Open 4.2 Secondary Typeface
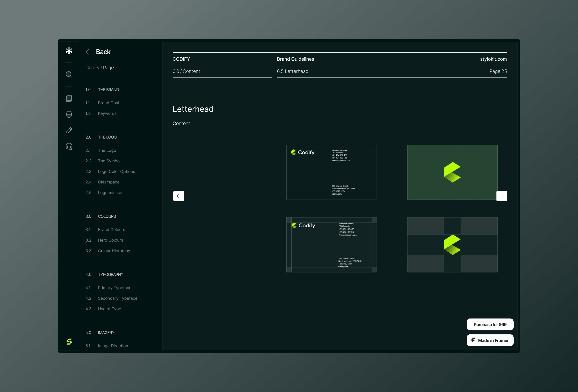The width and height of the screenshot is (578, 392). pyautogui.click(x=118, y=298)
